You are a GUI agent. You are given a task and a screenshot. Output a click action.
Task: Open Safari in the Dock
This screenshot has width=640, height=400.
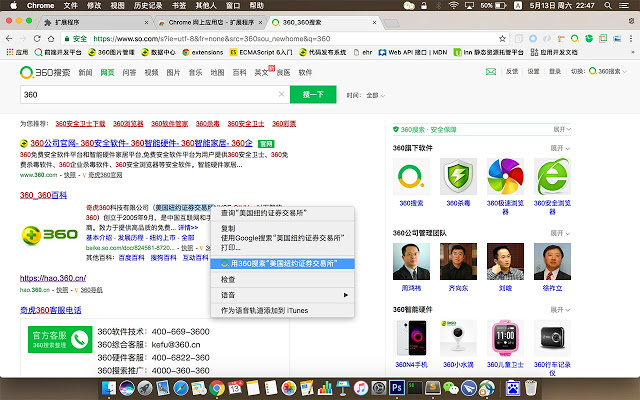(x=181, y=388)
